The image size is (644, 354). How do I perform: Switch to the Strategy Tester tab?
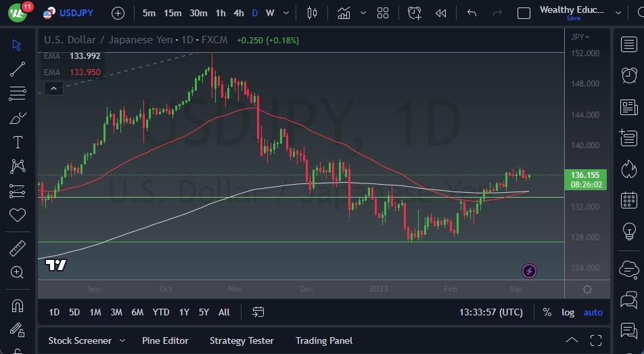(x=241, y=340)
